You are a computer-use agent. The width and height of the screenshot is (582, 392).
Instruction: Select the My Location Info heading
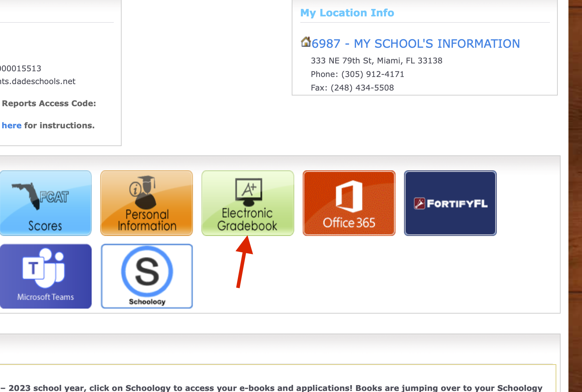(347, 13)
